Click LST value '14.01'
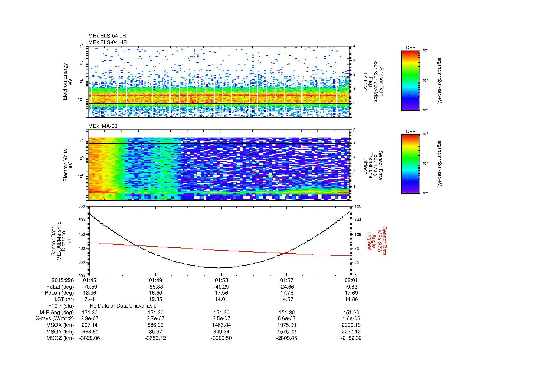Viewport: 555px width, 392px height. coord(221,299)
